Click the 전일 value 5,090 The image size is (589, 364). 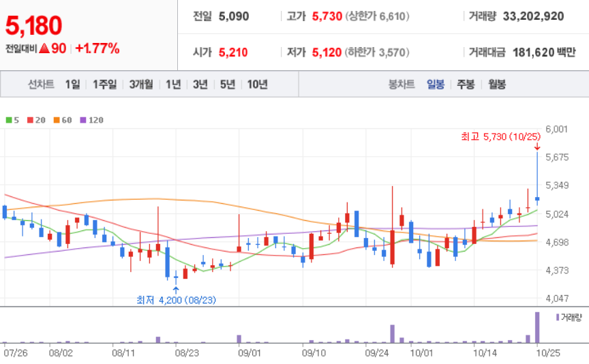click(234, 16)
